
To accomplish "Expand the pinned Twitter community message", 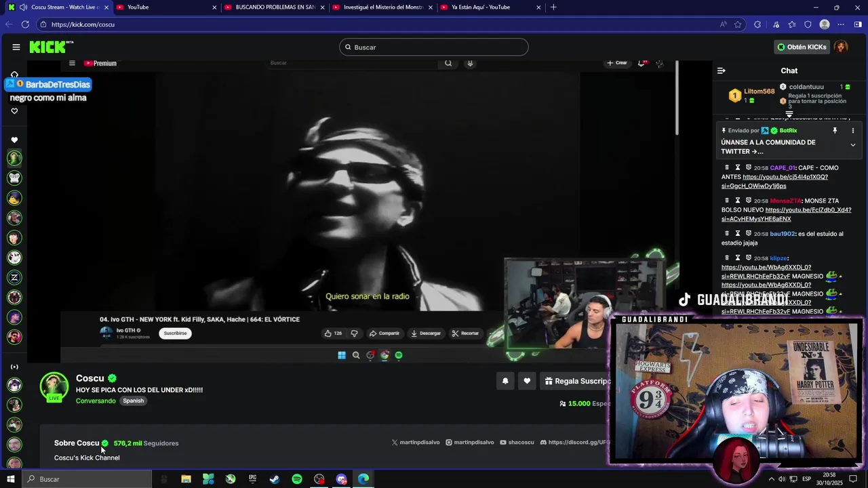I will tap(853, 145).
